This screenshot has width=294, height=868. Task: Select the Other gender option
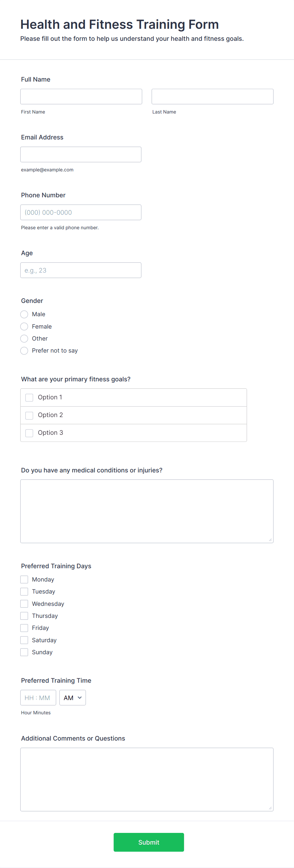point(24,338)
